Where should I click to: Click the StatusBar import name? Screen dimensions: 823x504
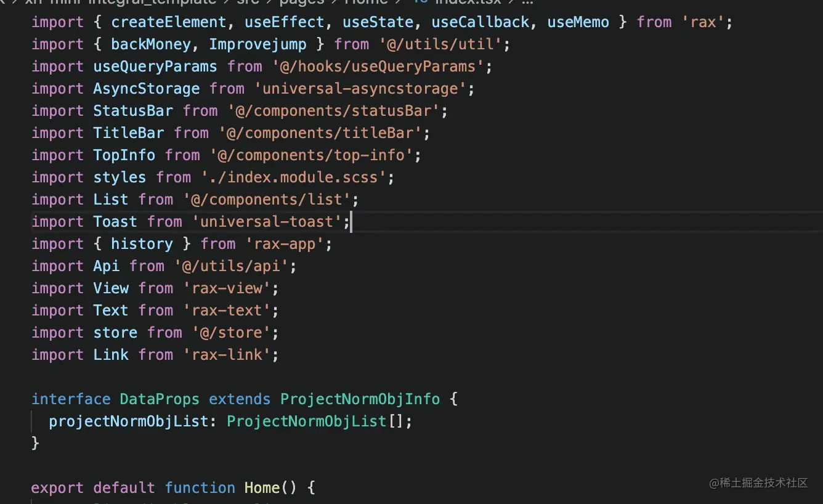coord(133,111)
